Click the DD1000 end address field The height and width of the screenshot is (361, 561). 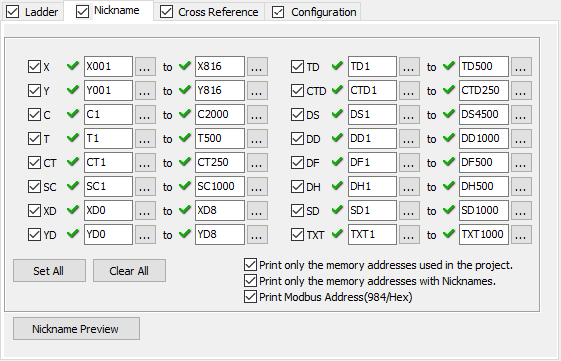[484, 138]
